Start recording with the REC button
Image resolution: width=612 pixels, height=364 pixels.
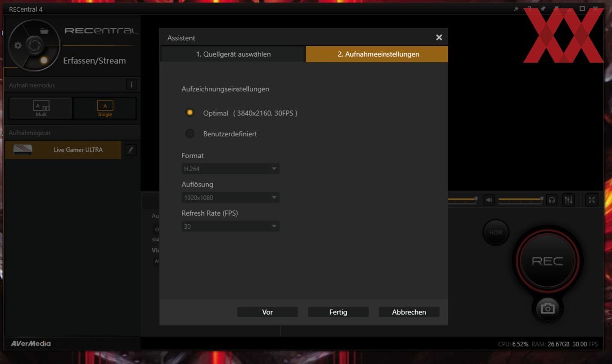point(547,261)
